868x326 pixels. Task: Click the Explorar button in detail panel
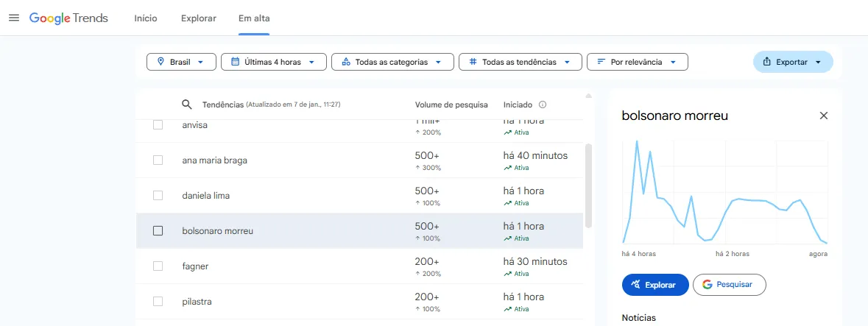tap(654, 285)
